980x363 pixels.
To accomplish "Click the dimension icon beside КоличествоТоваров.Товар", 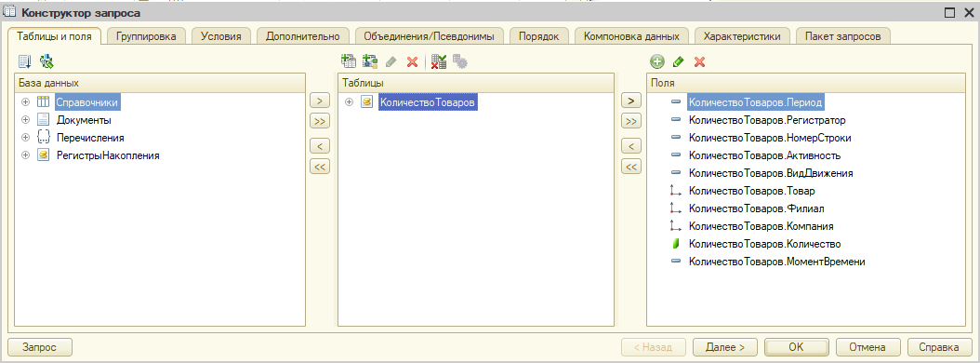I will coord(675,190).
